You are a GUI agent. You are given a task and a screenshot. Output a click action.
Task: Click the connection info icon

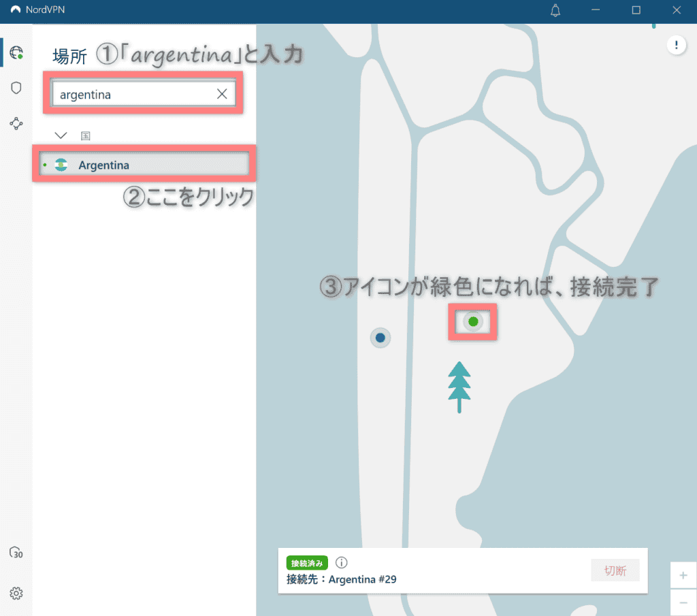click(342, 563)
